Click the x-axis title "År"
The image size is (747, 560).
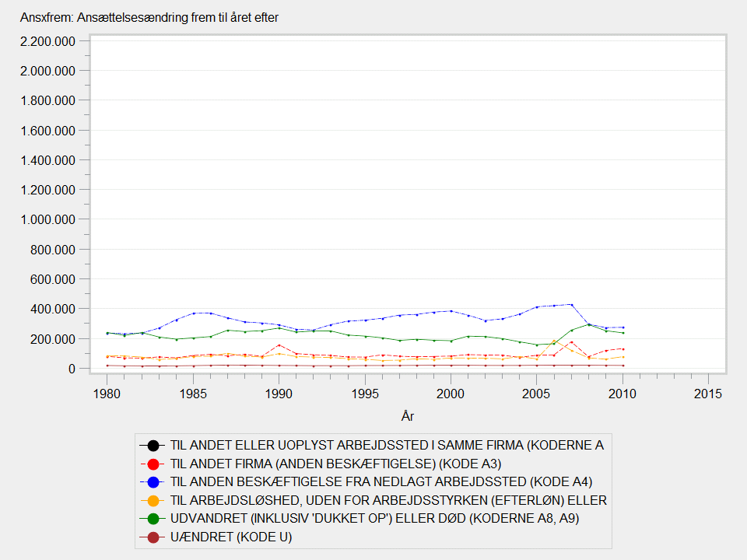click(408, 417)
